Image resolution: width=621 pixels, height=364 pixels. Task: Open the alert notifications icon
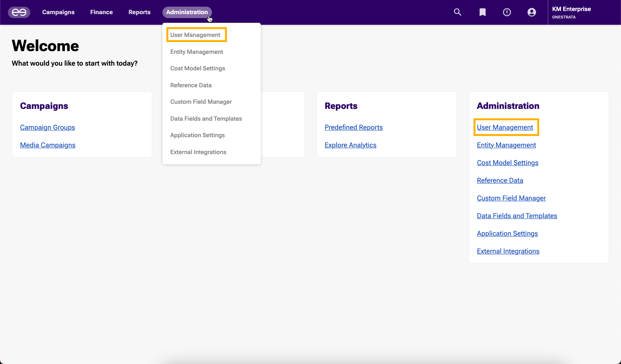click(x=507, y=12)
